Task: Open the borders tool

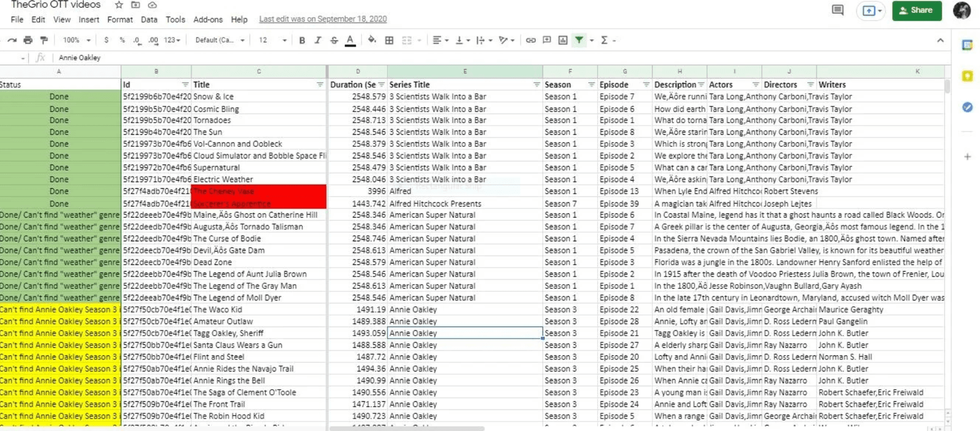Action: [389, 40]
